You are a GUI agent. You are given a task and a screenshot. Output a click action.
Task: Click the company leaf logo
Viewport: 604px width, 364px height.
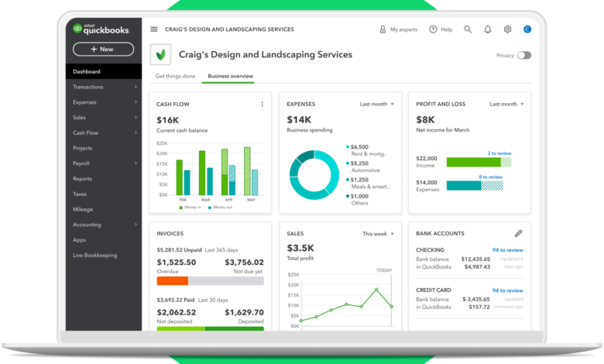pos(160,54)
